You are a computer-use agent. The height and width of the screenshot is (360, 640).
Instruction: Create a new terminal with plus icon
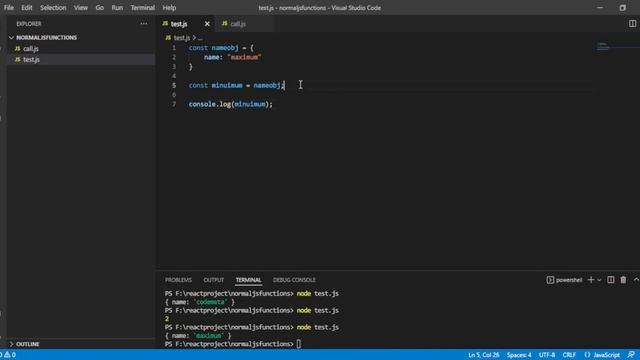(x=591, y=280)
